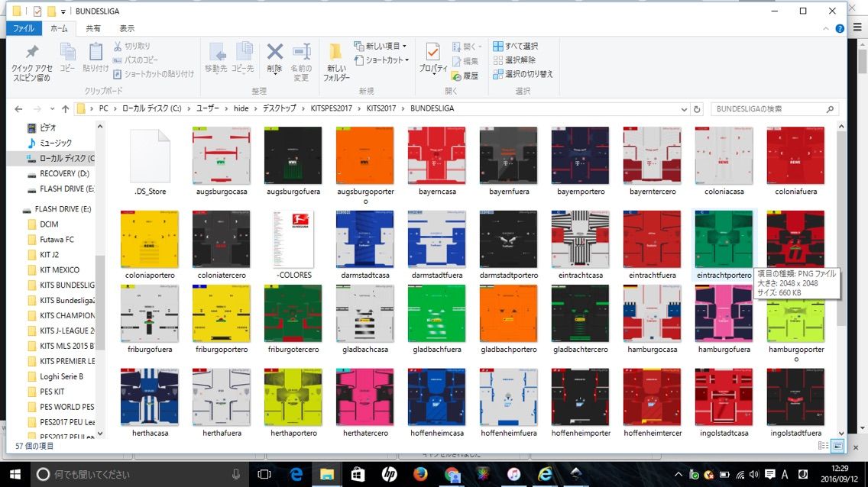Click the Copy icon in the clipboard group
868x487 pixels.
tap(67, 53)
